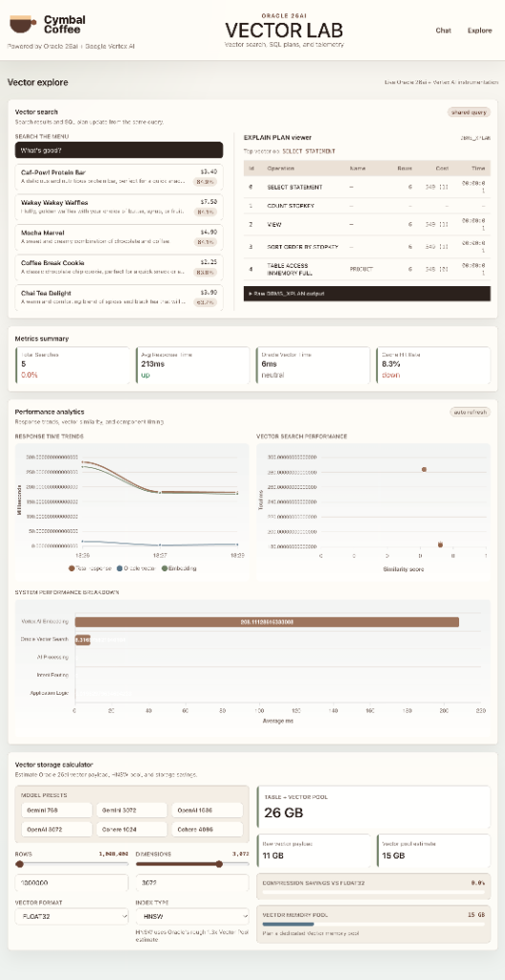Click the PRODUCT name cell
505x980 pixels.
click(361, 269)
